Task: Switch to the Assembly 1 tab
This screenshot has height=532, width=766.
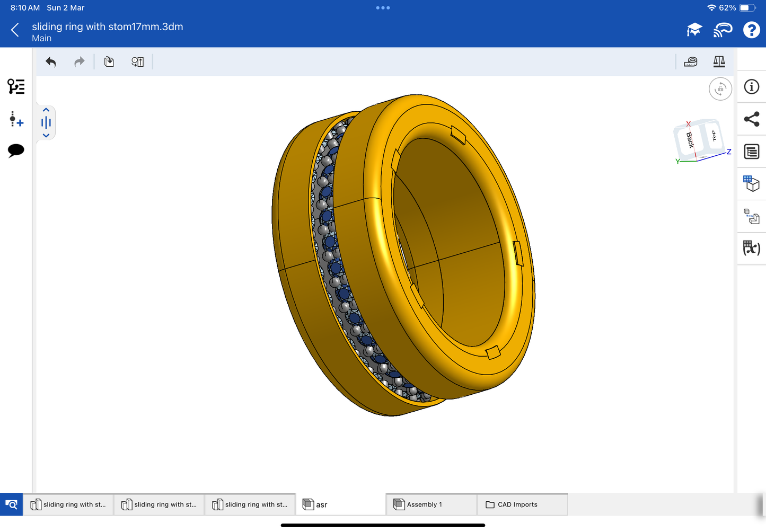Action: coord(424,504)
